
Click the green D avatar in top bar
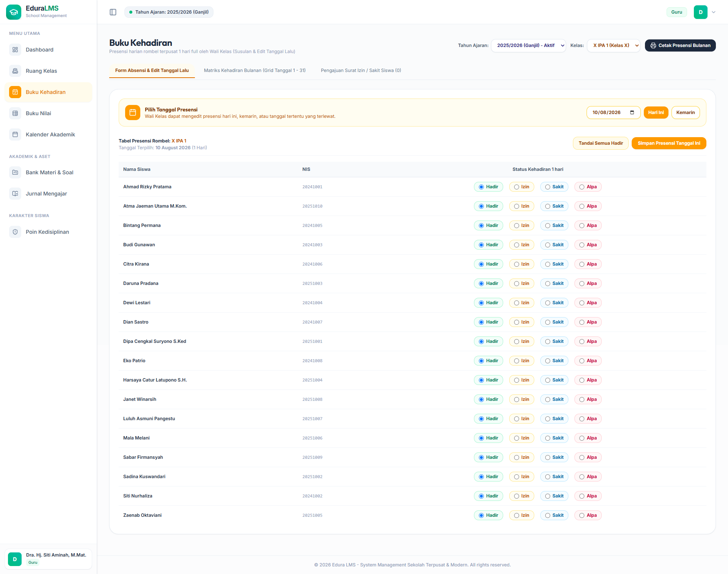[701, 12]
